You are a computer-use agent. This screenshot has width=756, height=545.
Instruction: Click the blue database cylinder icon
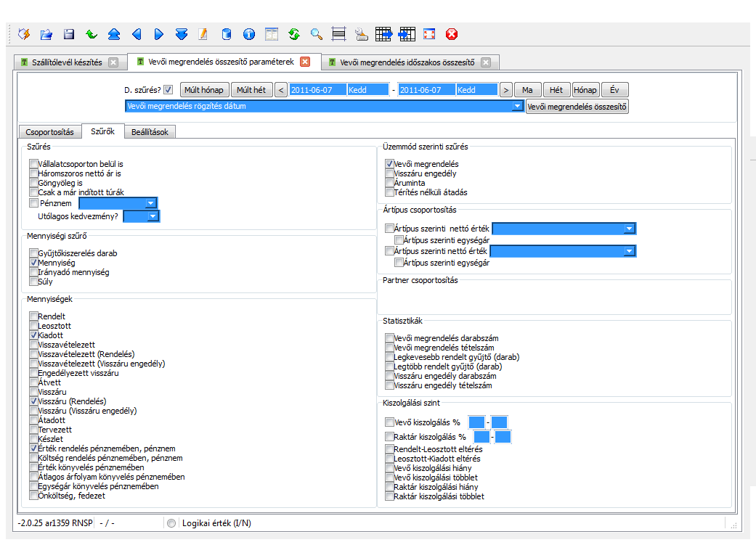[226, 34]
